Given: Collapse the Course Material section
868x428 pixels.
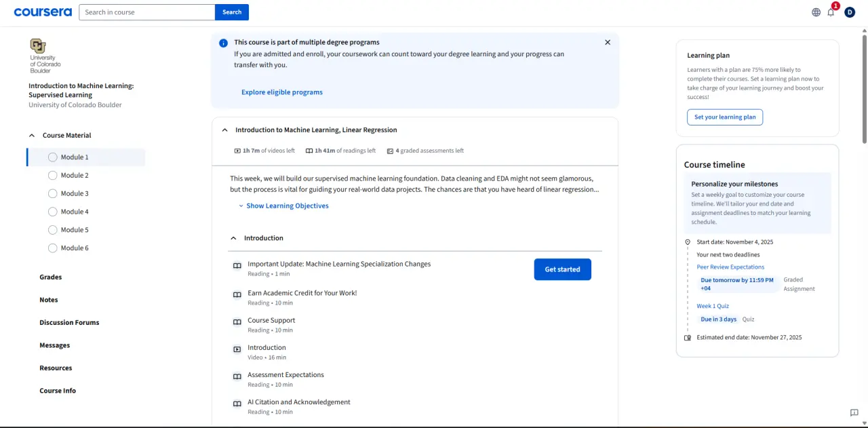Looking at the screenshot, I should (x=32, y=136).
